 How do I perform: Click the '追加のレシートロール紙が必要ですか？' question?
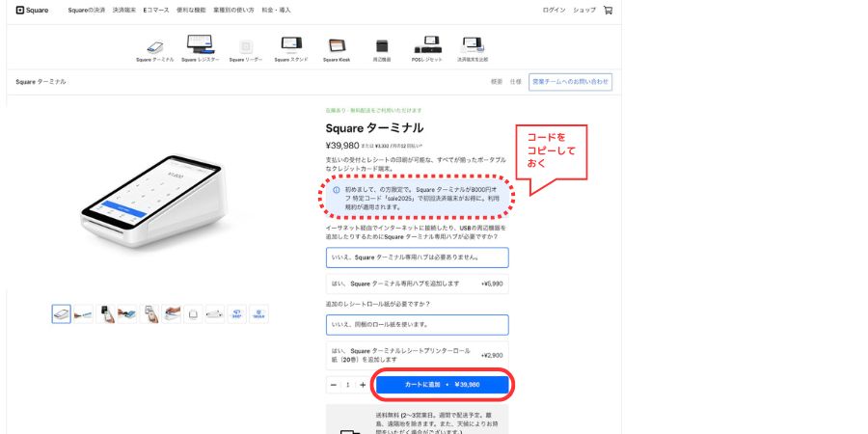[x=378, y=304]
